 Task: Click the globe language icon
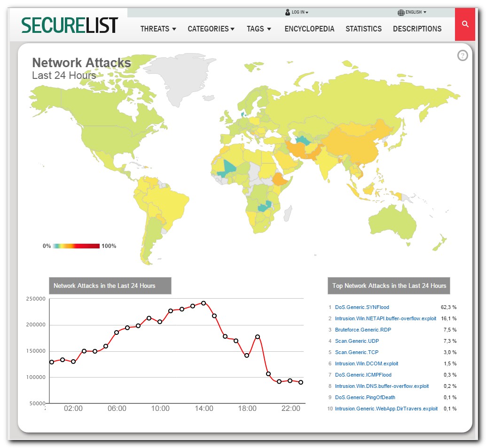click(x=400, y=12)
